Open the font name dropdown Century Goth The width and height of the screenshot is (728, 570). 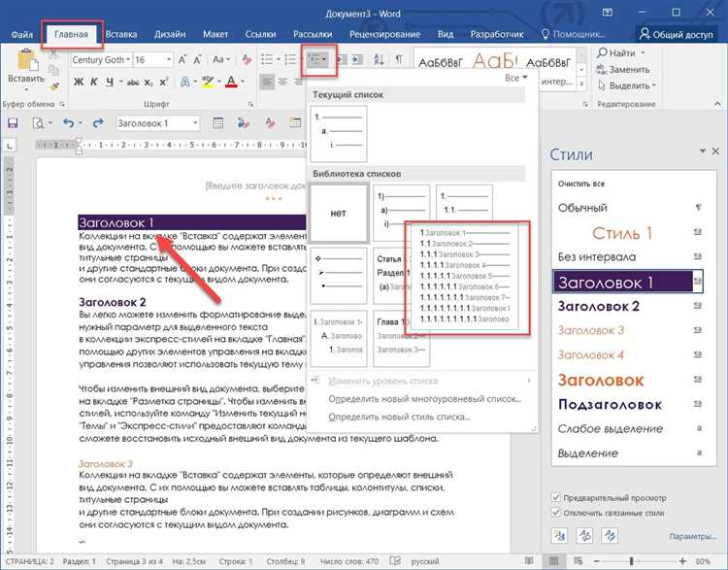[101, 60]
